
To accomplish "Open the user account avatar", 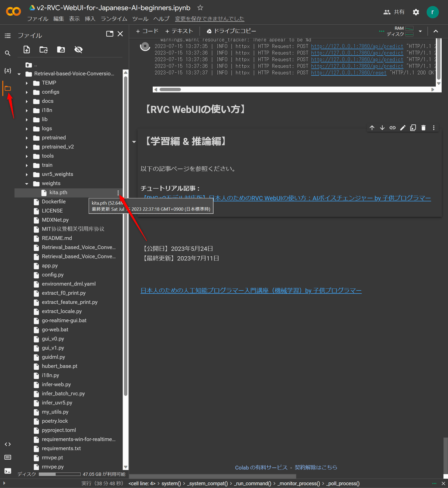I will coord(432,12).
